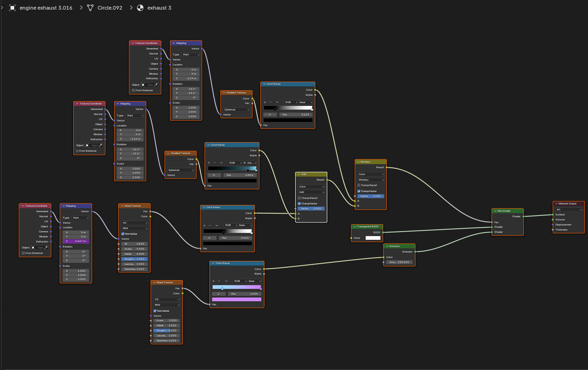Collapse the Material Output node
Viewport: 588px width, 370px height.
point(556,204)
